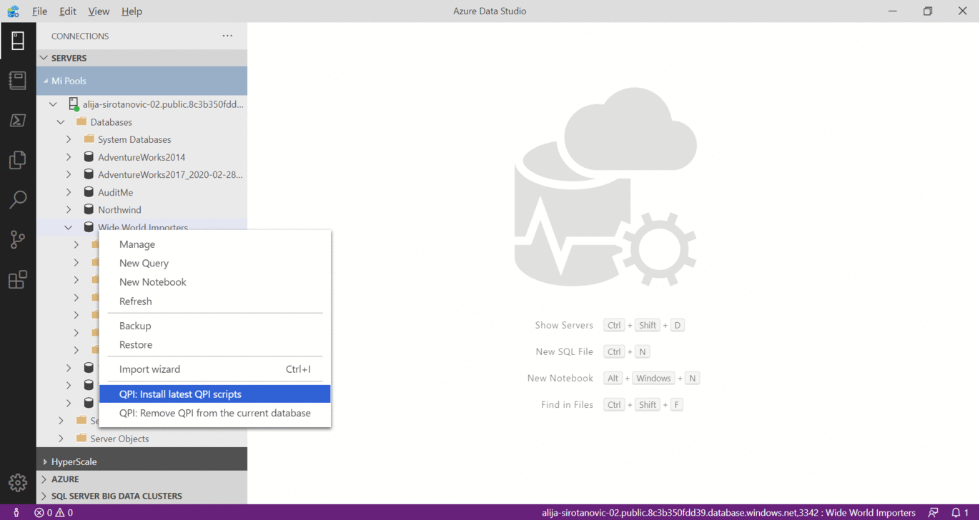Click the AdventureWorks2017 database icon
The width and height of the screenshot is (980, 520).
point(89,174)
